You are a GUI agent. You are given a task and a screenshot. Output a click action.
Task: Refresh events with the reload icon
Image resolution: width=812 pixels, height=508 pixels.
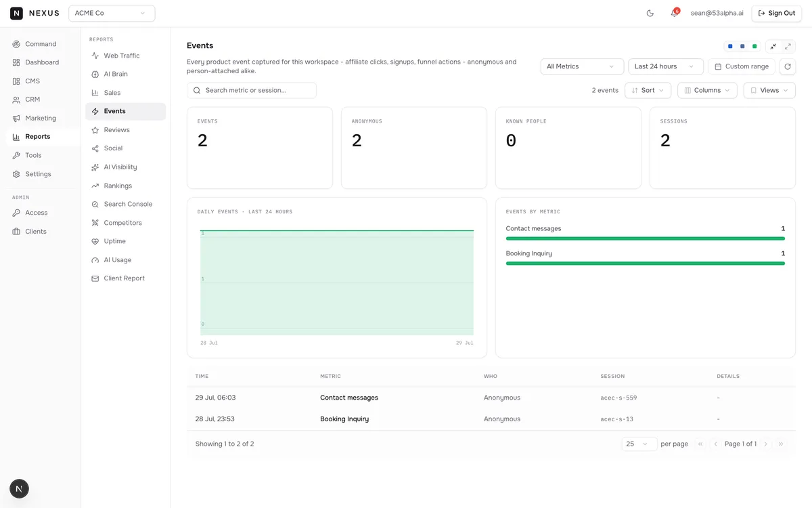click(x=788, y=66)
